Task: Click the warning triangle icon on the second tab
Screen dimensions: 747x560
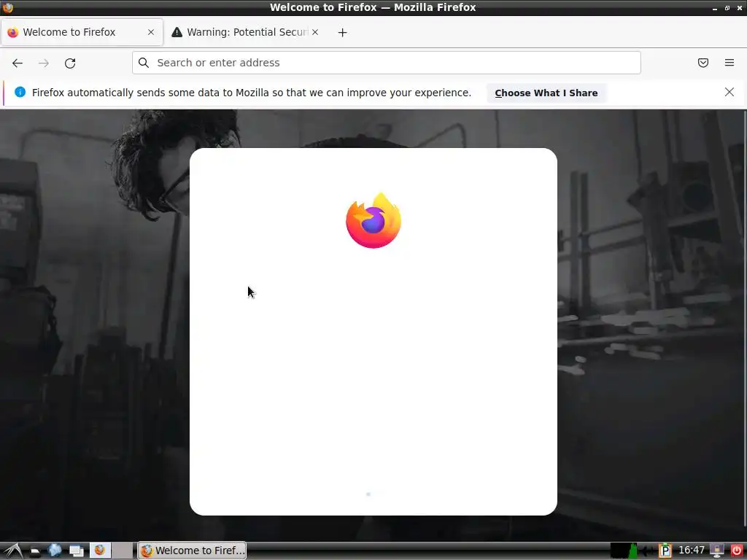Action: pyautogui.click(x=177, y=32)
